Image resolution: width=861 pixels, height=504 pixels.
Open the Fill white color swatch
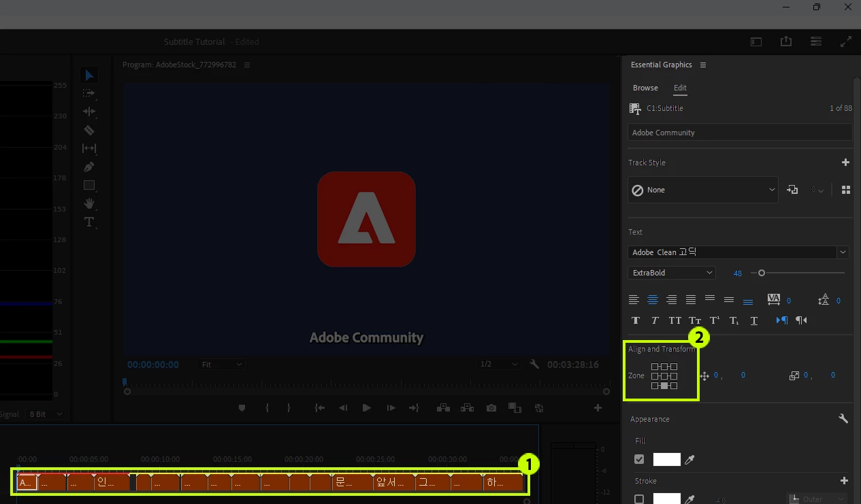click(x=667, y=460)
